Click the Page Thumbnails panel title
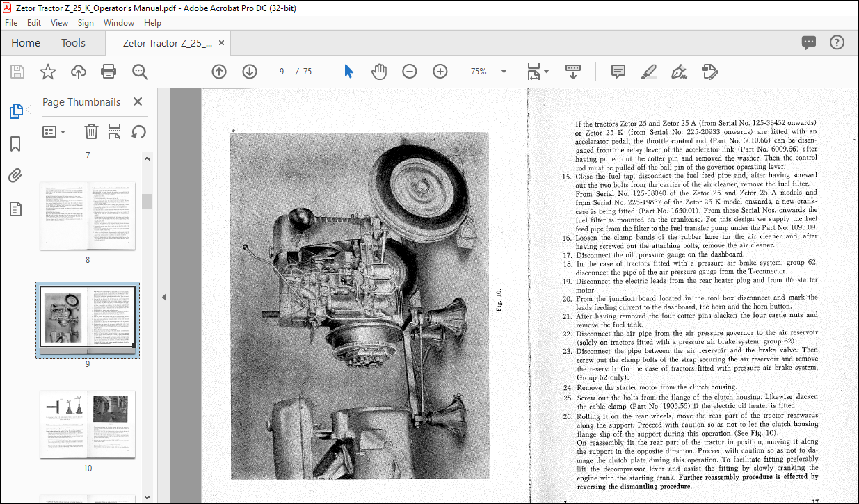The image size is (859, 504). pyautogui.click(x=81, y=101)
